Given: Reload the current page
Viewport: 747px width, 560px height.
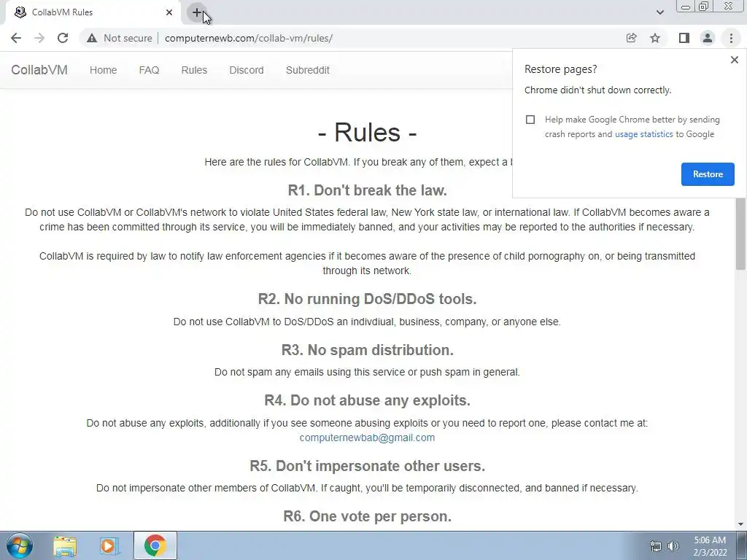Looking at the screenshot, I should pyautogui.click(x=63, y=38).
